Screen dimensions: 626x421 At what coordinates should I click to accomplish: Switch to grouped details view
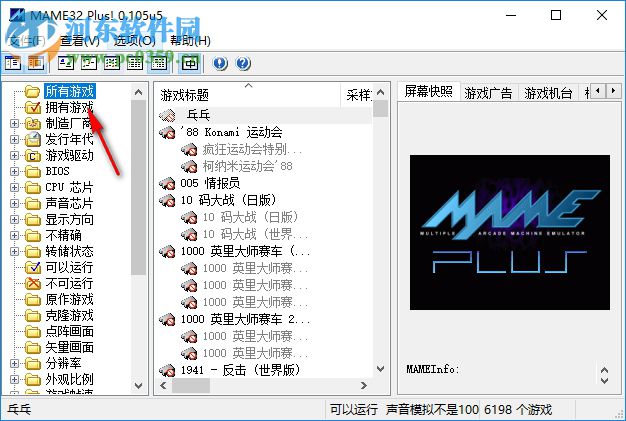(x=158, y=63)
